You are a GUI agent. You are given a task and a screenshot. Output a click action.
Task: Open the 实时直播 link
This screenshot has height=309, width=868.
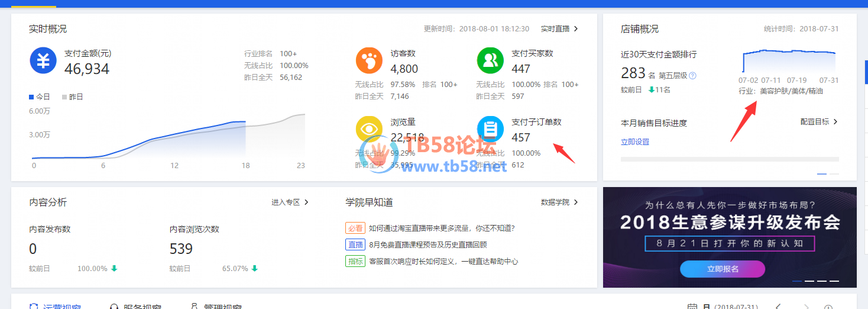click(555, 28)
